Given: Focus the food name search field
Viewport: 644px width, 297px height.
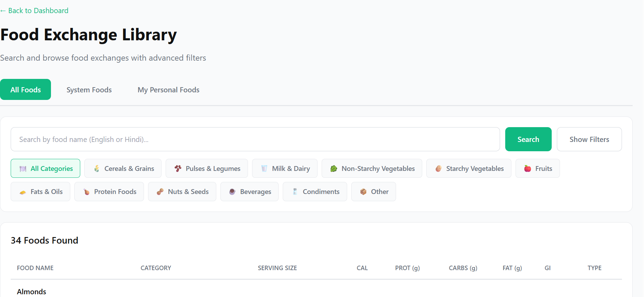Looking at the screenshot, I should click(255, 139).
